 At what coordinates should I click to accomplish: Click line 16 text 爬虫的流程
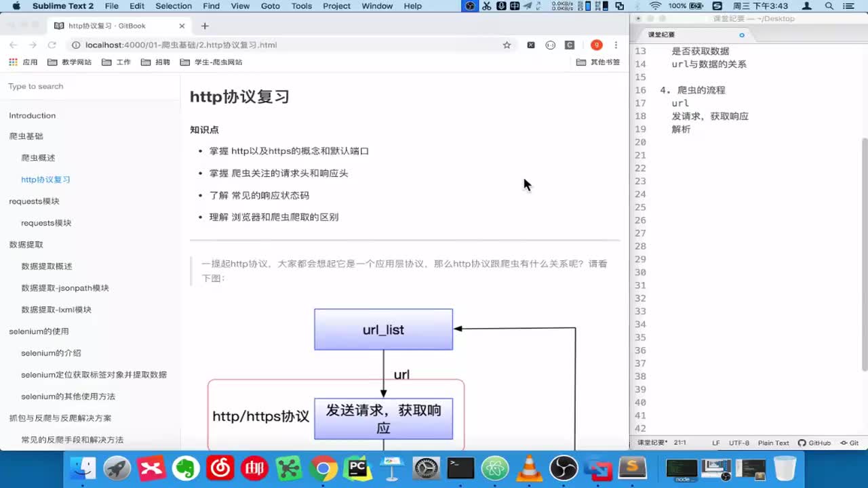coord(701,90)
